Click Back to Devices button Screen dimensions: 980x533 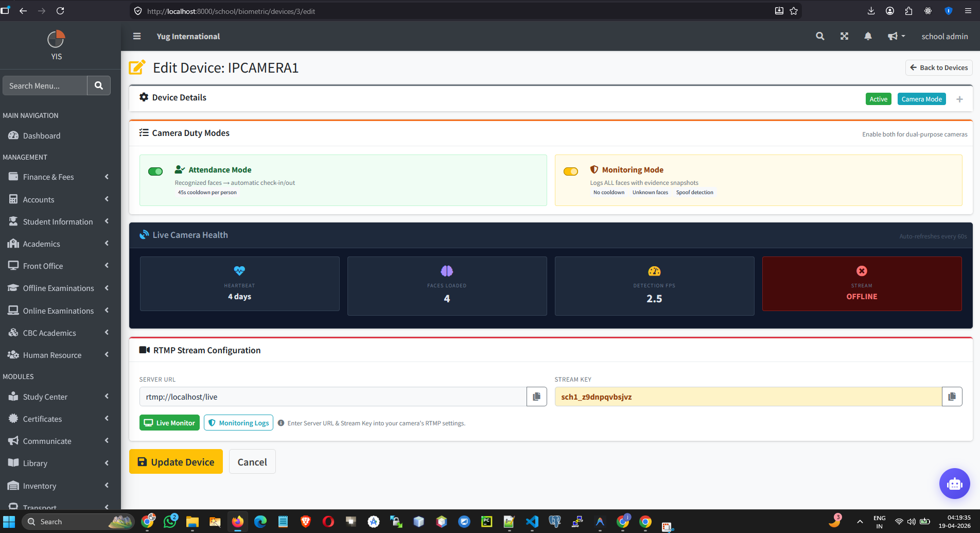[939, 67]
